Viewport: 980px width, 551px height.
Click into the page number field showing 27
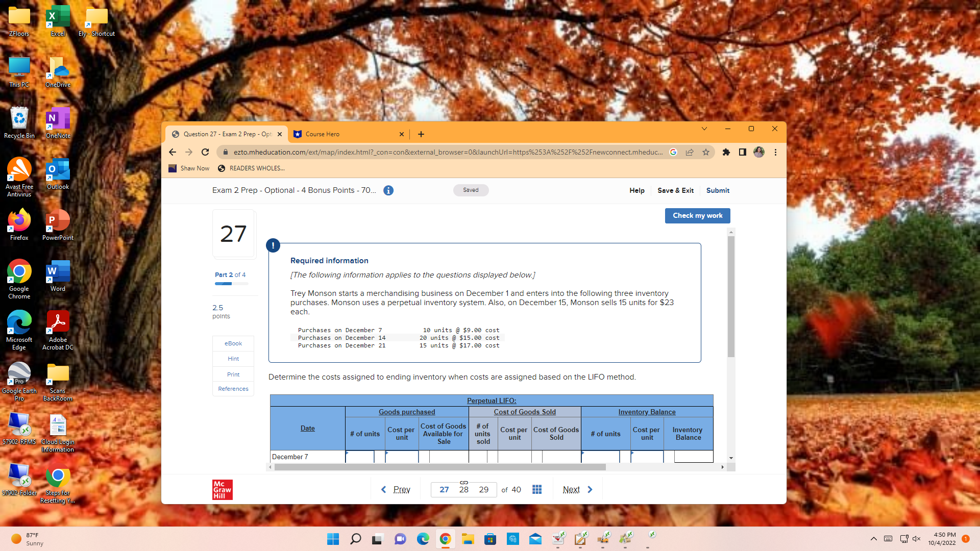[x=444, y=489]
